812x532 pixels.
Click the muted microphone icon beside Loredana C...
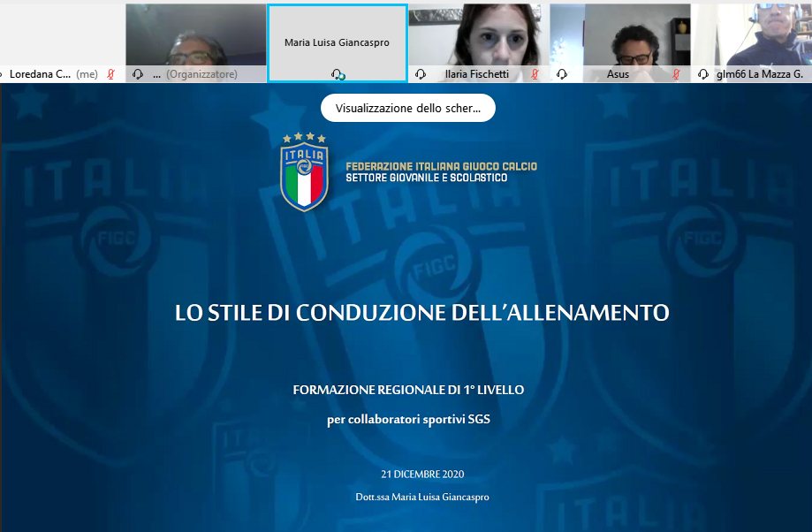tap(110, 74)
